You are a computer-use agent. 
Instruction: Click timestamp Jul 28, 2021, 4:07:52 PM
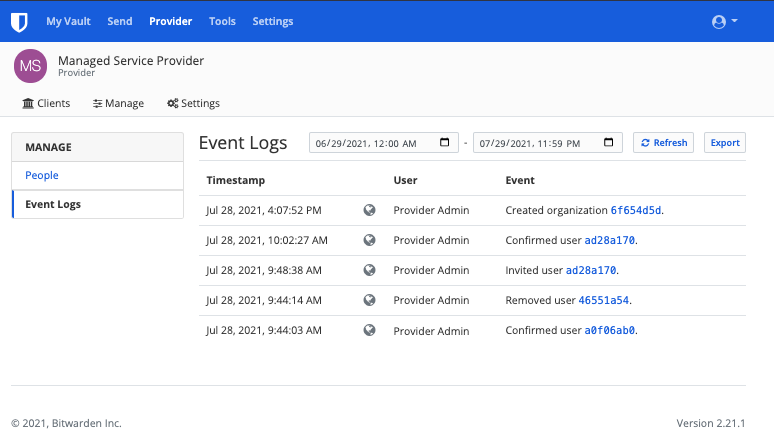[x=264, y=210]
